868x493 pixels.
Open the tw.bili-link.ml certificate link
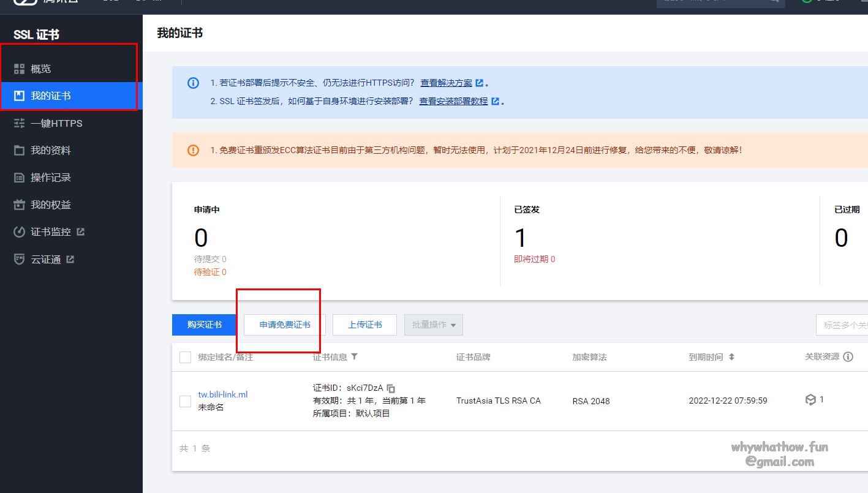(223, 394)
